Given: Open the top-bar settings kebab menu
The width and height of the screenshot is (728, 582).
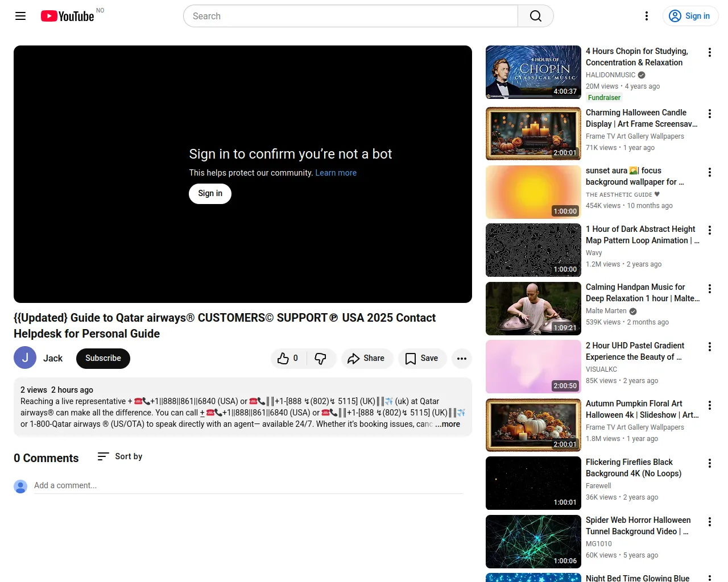Looking at the screenshot, I should 646,16.
